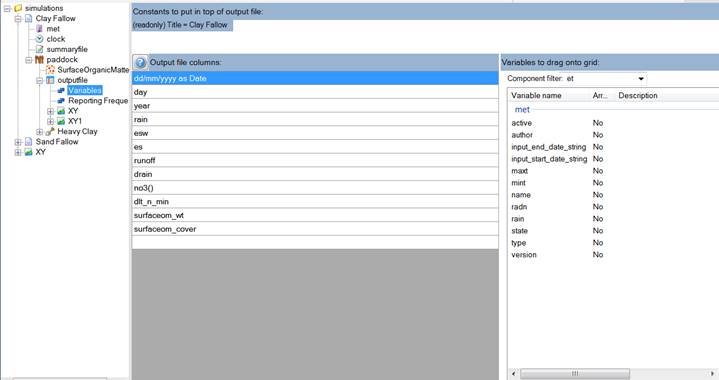Click the variables list left scroll arrow
Screen dimensions: 719x380
513,374
